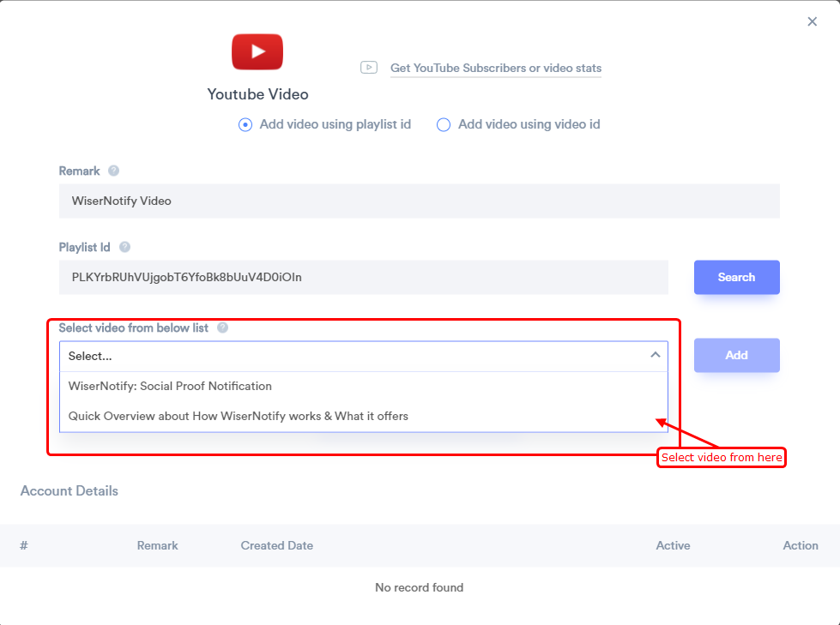Image resolution: width=840 pixels, height=625 pixels.
Task: Choose WiserNotify: Social Proof Notification option
Action: (x=363, y=387)
